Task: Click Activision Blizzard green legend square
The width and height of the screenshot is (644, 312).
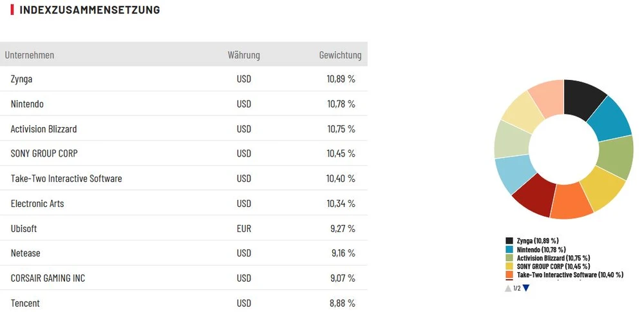Action: (509, 258)
